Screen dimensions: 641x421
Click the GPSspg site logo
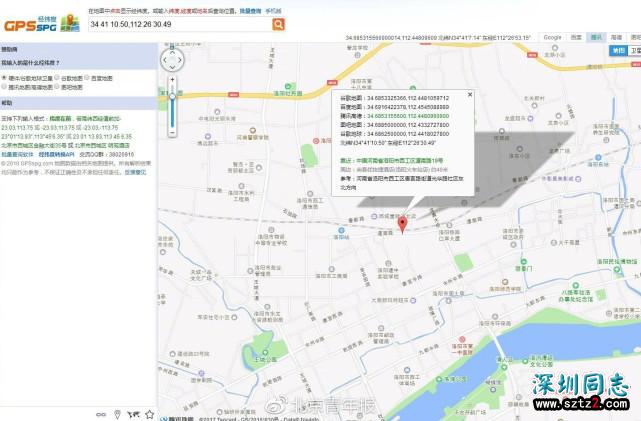pos(42,24)
